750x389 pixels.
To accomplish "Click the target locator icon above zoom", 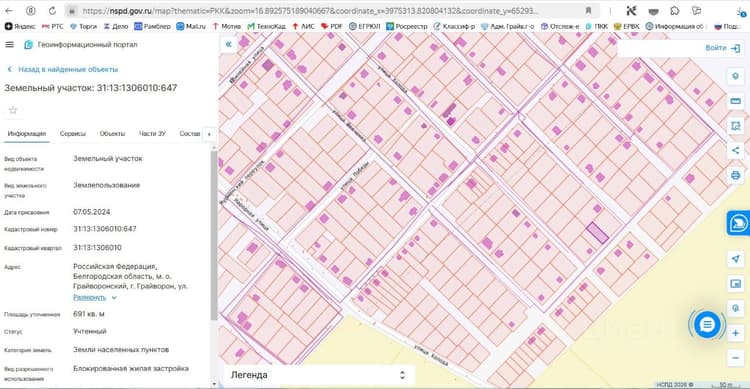I will coord(736,308).
